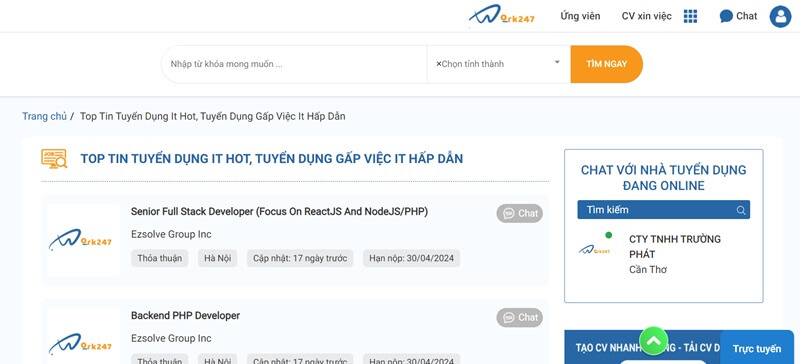Go to Trang chủ breadcrumb link

pyautogui.click(x=44, y=116)
